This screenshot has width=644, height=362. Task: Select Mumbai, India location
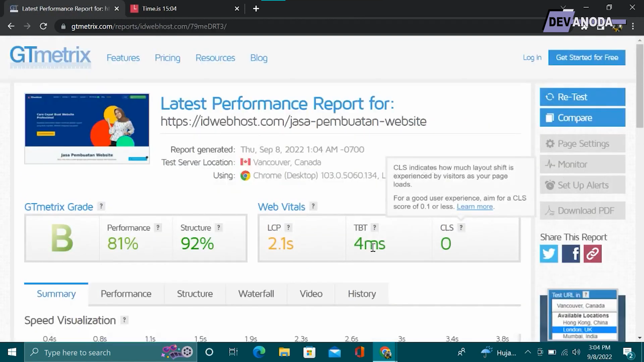point(580,336)
